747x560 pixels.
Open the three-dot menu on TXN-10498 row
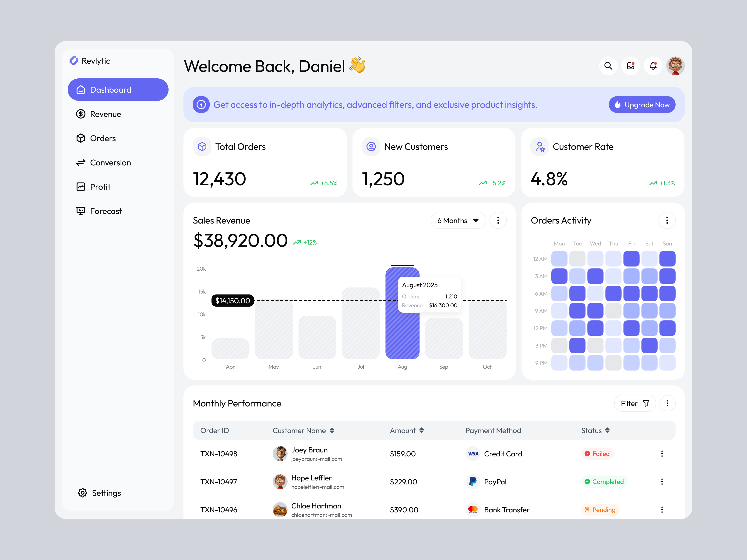(662, 454)
